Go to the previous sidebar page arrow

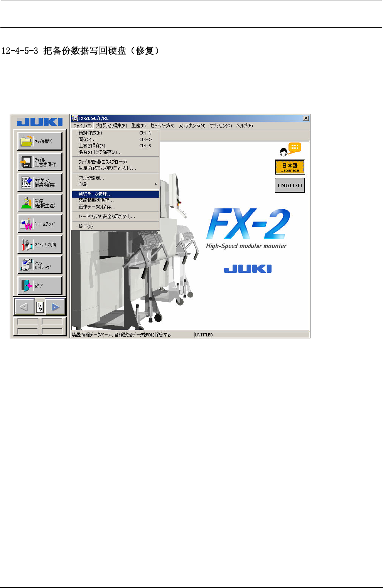click(24, 307)
